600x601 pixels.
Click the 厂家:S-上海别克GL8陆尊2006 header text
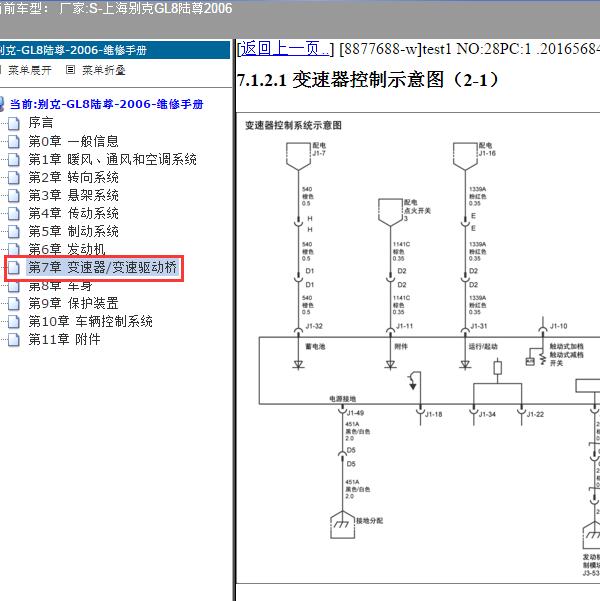(146, 8)
